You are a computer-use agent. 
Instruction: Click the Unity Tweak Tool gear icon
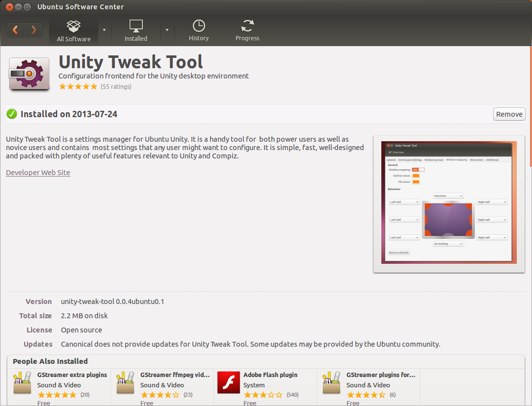pos(29,74)
